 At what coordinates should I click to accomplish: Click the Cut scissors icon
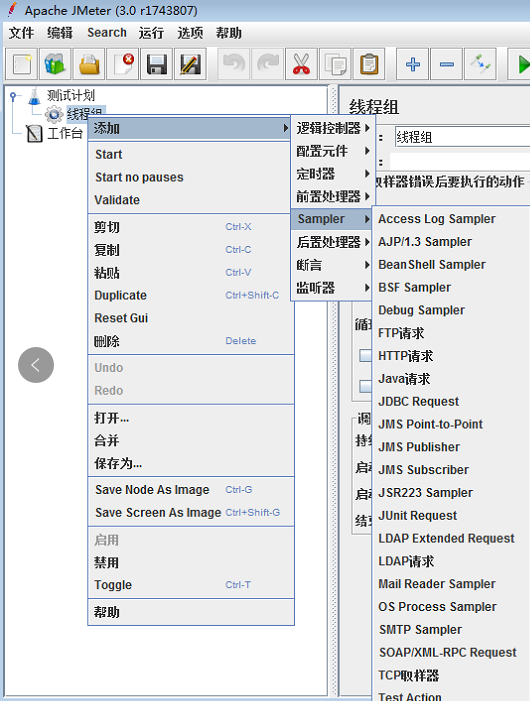[x=302, y=64]
